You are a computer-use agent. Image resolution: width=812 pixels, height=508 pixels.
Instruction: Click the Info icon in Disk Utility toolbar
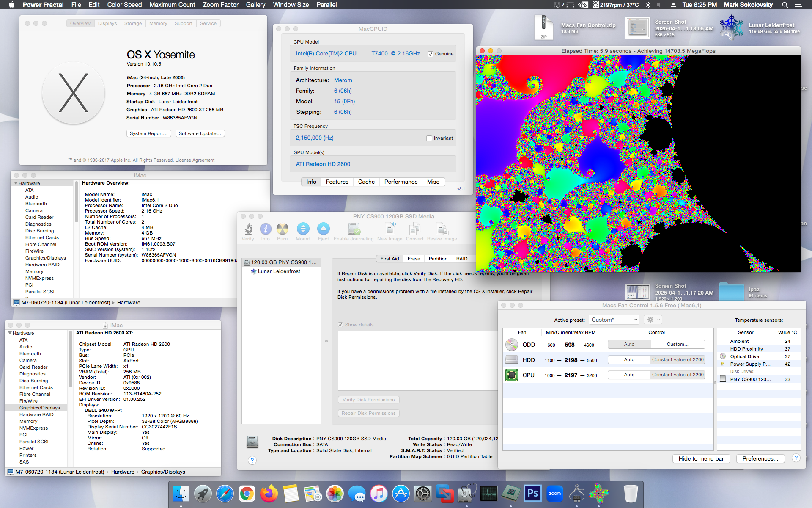click(266, 229)
